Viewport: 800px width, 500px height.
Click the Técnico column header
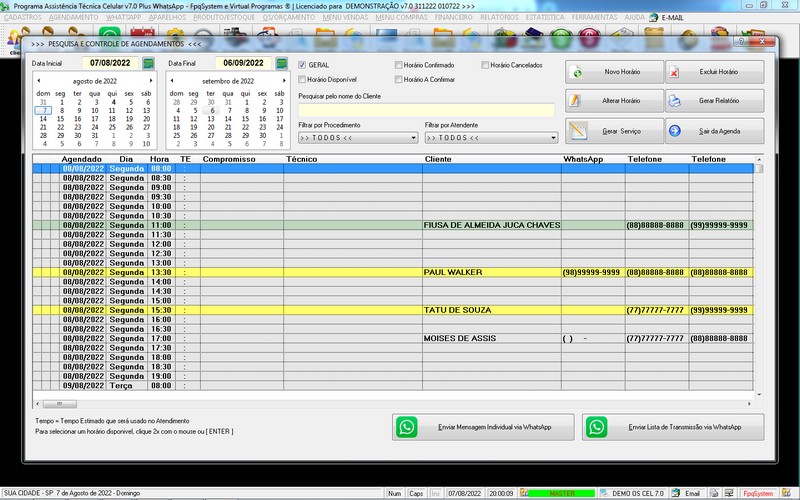pyautogui.click(x=302, y=159)
